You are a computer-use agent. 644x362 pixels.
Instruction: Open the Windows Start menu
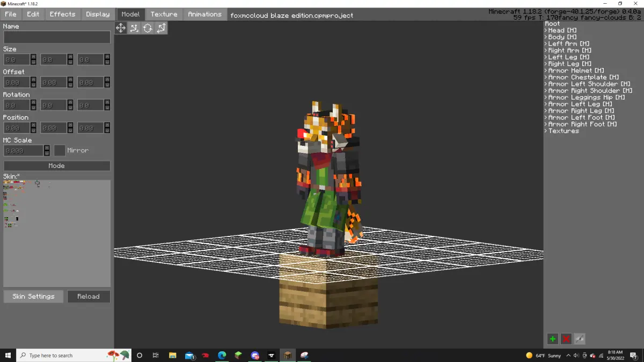point(8,355)
